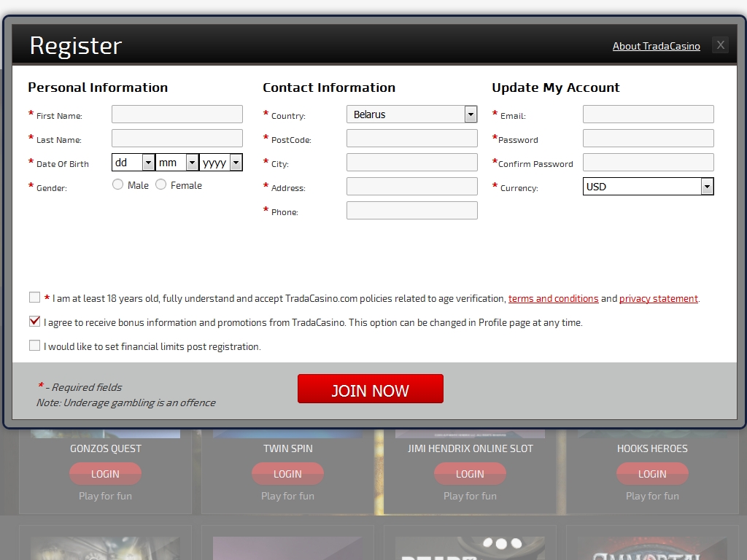Expand the Currency dropdown showing USD
Screen dimensions: 747x560
click(x=648, y=187)
